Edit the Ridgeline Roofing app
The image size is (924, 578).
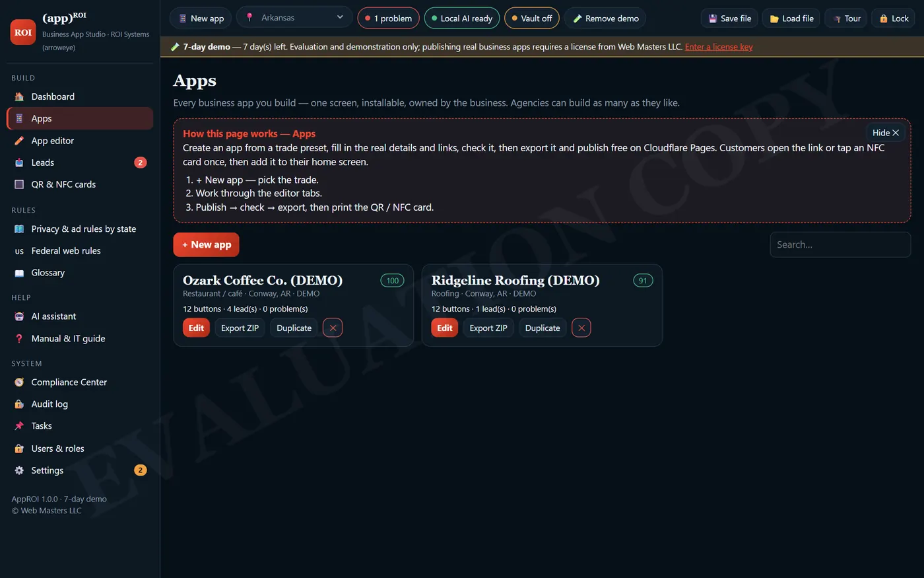(445, 328)
